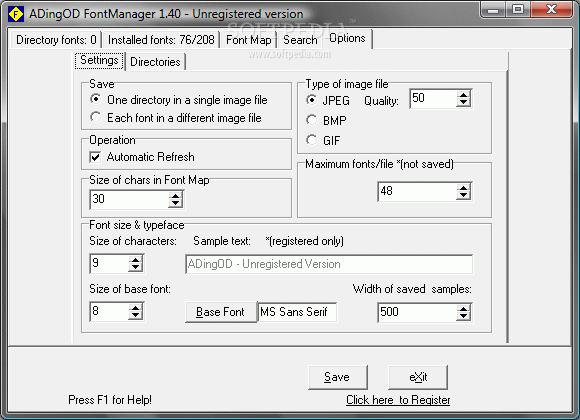The width and height of the screenshot is (580, 420).
Task: Decrease Size of characters value
Action: [136, 268]
